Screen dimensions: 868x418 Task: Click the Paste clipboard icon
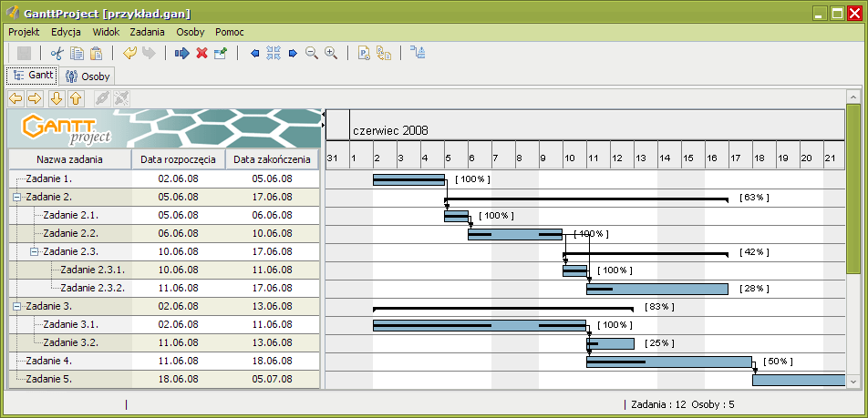(97, 53)
